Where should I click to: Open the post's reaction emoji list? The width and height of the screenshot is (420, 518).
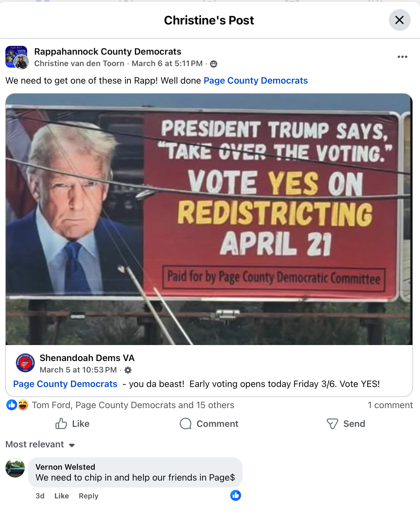17,405
